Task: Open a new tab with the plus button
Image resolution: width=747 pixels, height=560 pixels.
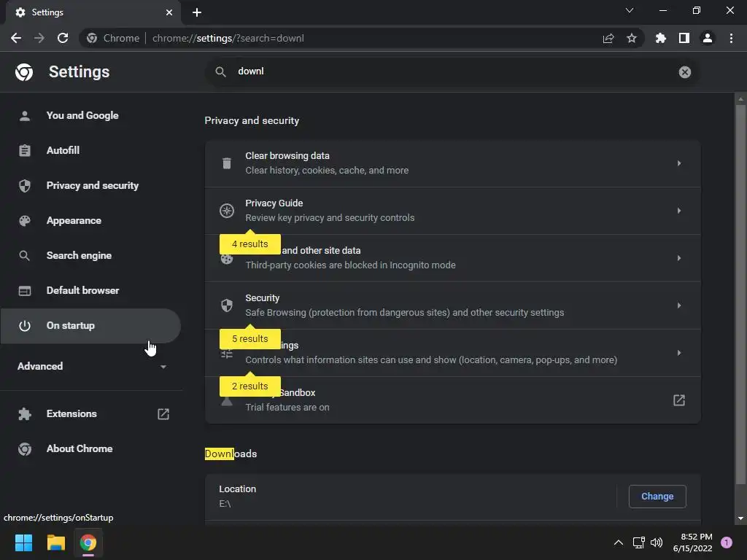Action: [x=197, y=12]
